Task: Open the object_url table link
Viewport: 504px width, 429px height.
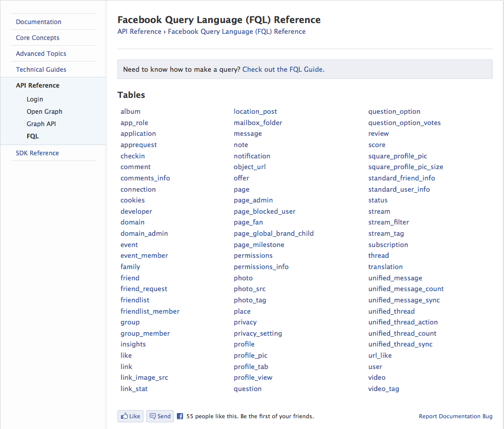Action: [x=250, y=167]
